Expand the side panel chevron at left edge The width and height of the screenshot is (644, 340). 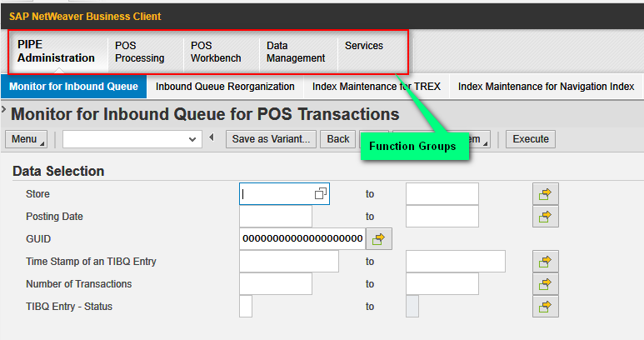4,110
